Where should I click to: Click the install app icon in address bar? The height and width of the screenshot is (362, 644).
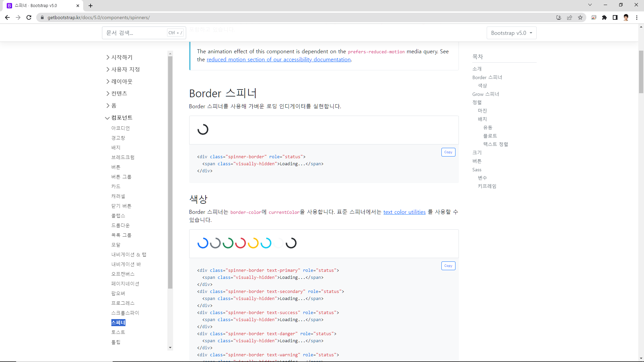coord(559,17)
